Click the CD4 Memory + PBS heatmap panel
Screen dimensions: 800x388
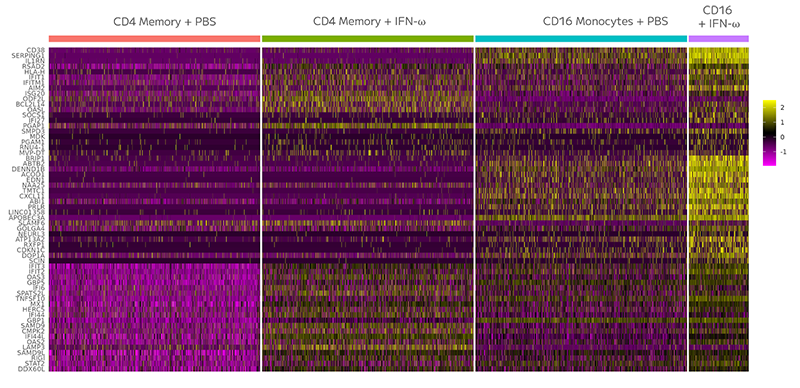coord(155,209)
